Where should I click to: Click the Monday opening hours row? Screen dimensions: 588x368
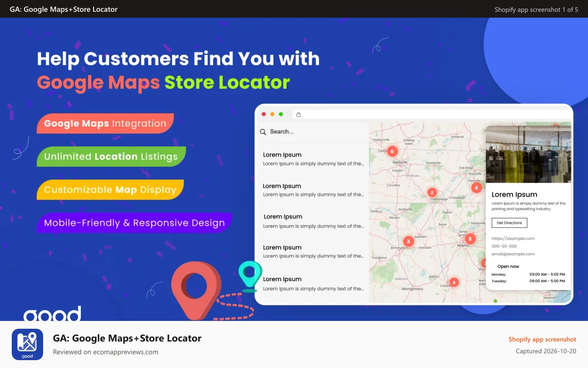(x=528, y=274)
